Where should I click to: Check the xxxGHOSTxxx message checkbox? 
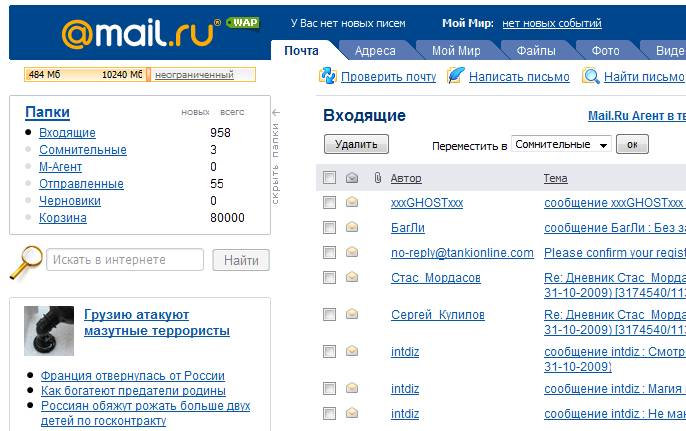pos(329,203)
